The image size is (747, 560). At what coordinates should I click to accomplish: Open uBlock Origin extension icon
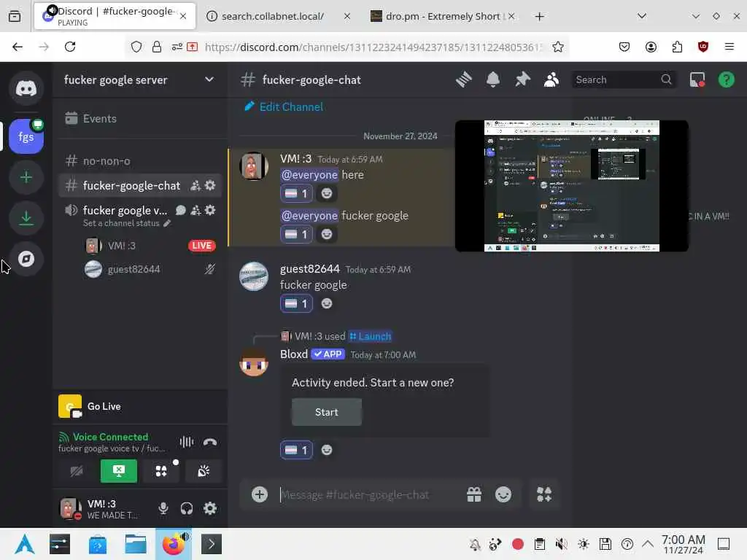pyautogui.click(x=703, y=47)
